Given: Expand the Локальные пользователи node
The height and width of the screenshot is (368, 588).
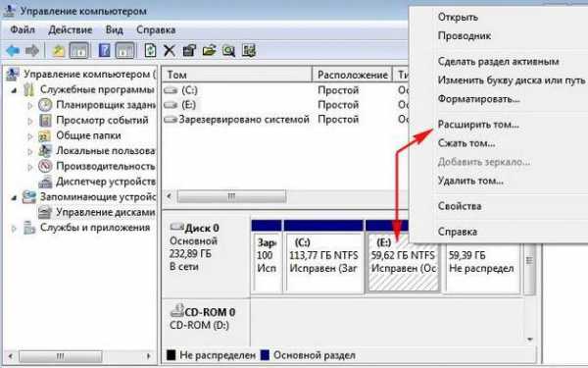Looking at the screenshot, I should (x=30, y=152).
